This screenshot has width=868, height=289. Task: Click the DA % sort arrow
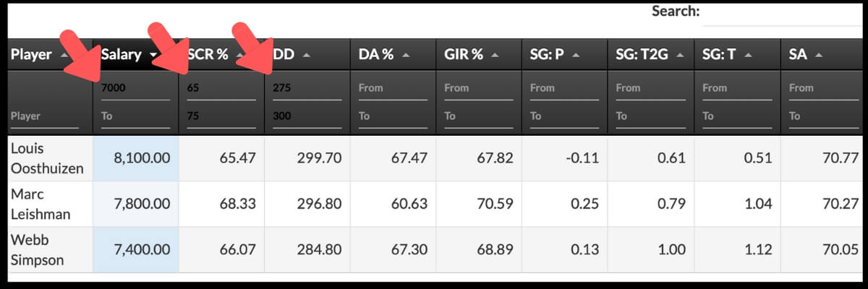pos(407,55)
